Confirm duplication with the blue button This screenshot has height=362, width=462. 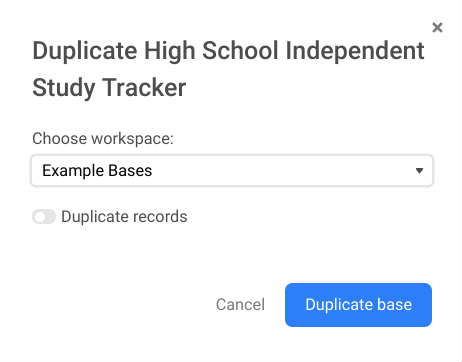[x=358, y=305]
